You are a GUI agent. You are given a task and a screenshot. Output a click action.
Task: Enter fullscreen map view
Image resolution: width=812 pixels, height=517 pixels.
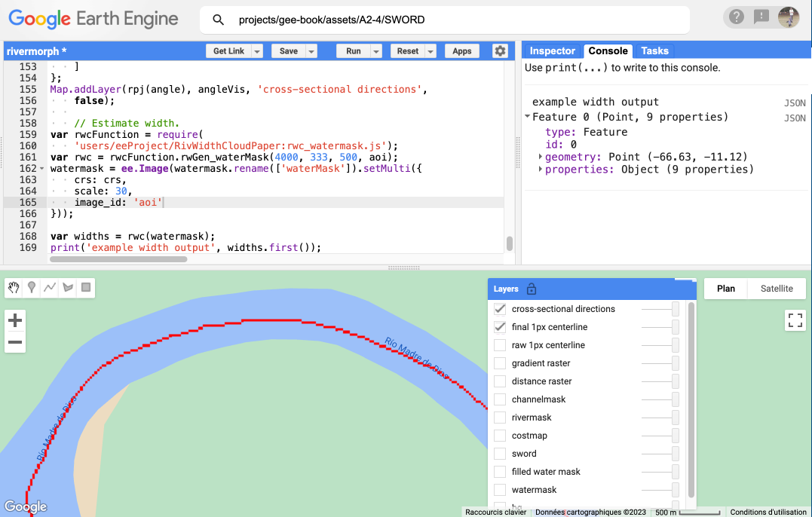pyautogui.click(x=795, y=320)
